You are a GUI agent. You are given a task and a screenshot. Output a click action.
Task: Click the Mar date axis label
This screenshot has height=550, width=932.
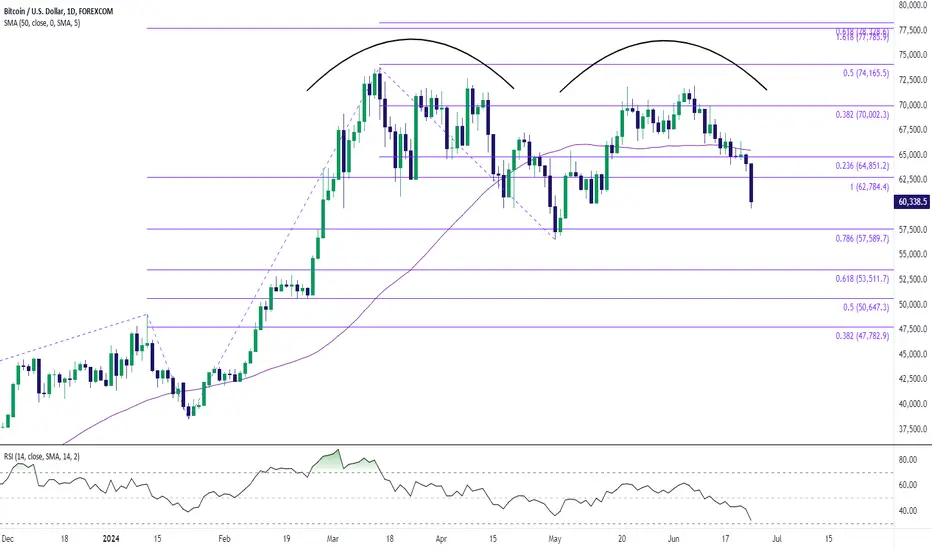pos(333,539)
